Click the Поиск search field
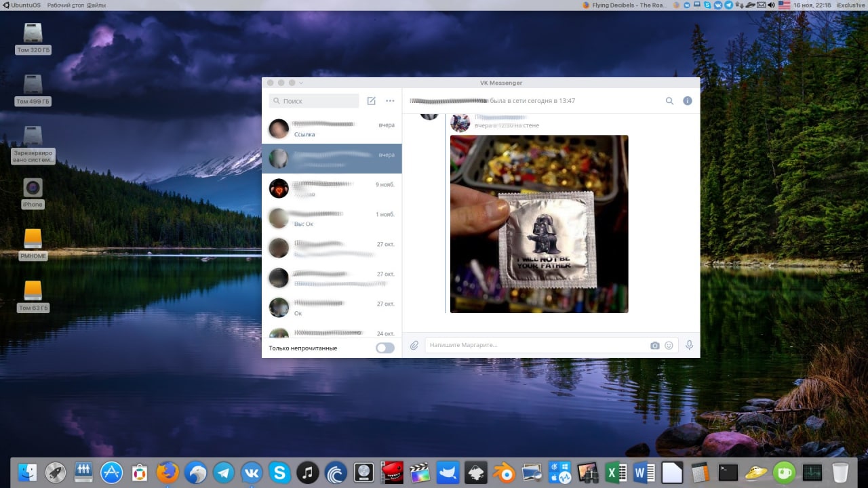The height and width of the screenshot is (488, 868). click(x=314, y=101)
